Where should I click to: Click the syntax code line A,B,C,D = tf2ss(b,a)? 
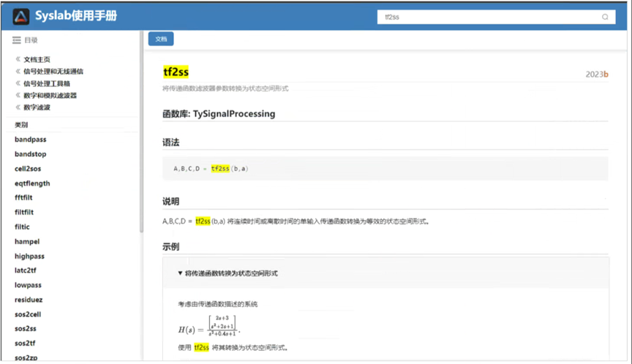pyautogui.click(x=211, y=169)
